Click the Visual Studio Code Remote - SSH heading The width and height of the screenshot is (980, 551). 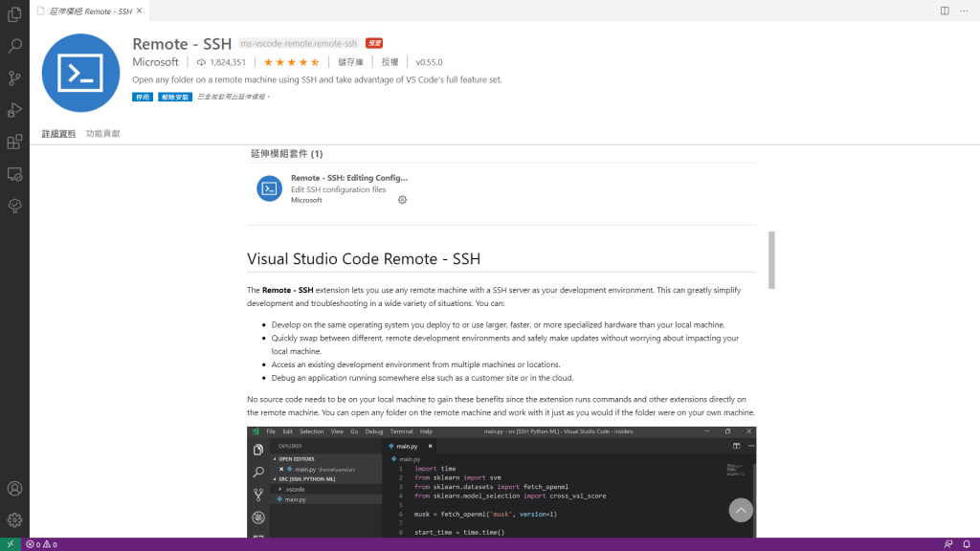(364, 258)
